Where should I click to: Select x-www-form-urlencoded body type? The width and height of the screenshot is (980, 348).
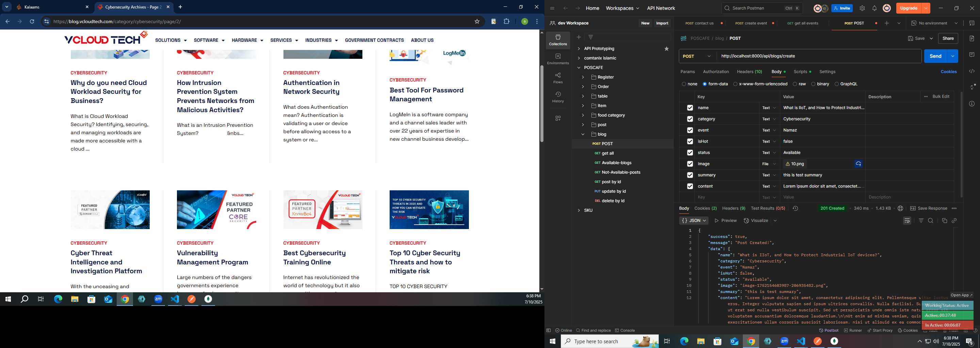pos(735,84)
